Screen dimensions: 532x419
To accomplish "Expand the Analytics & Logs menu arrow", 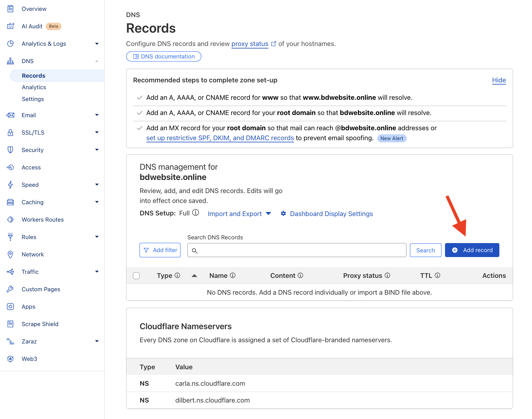I will pos(97,44).
